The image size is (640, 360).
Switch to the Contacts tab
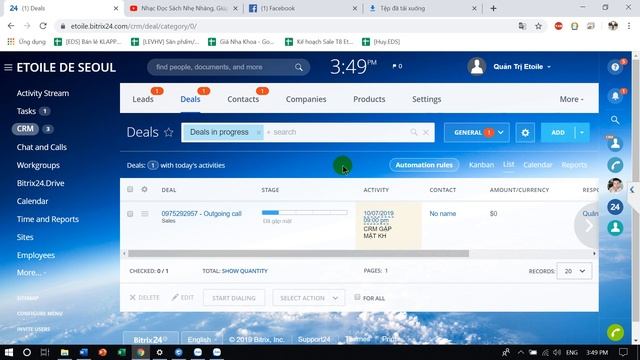click(243, 99)
